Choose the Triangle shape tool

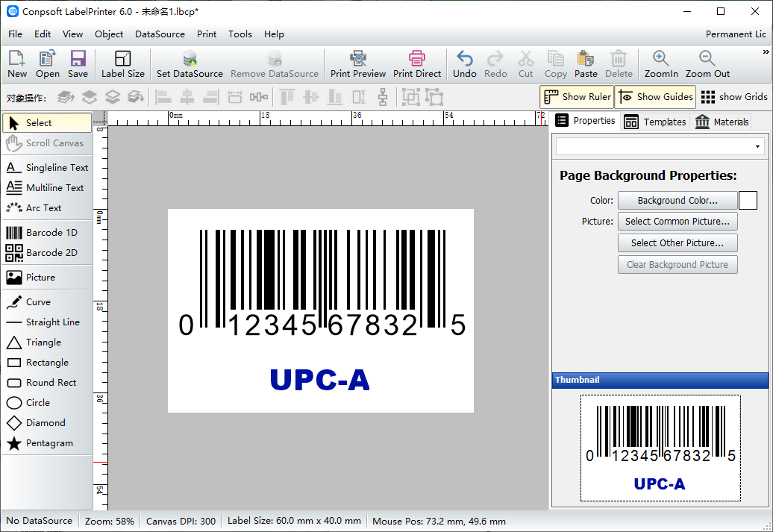[x=47, y=342]
